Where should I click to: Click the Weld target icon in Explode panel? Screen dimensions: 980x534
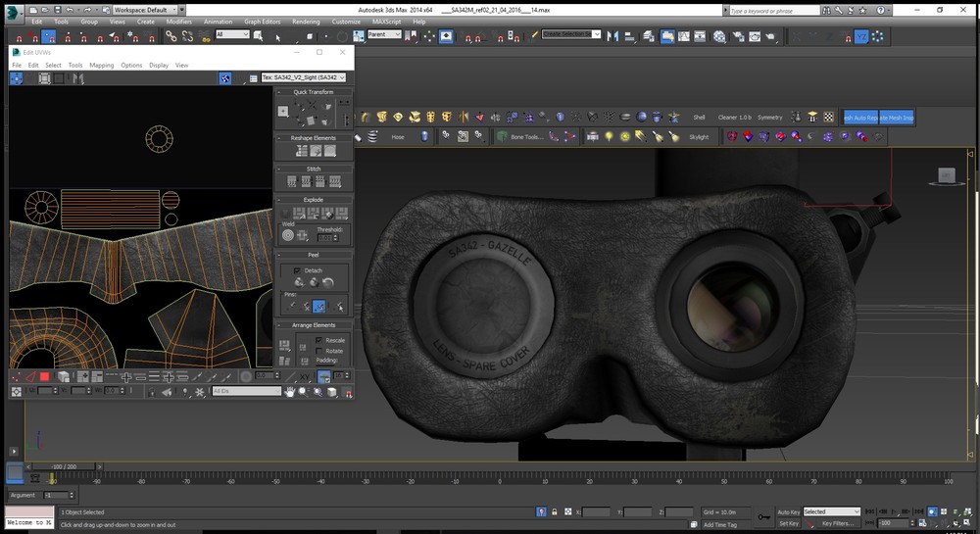tap(288, 235)
